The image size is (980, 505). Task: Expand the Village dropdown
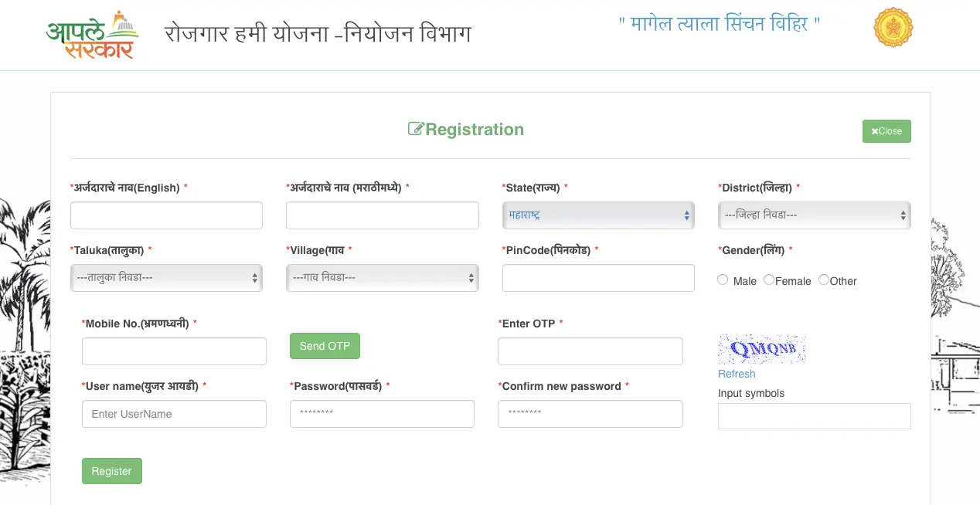tap(382, 278)
